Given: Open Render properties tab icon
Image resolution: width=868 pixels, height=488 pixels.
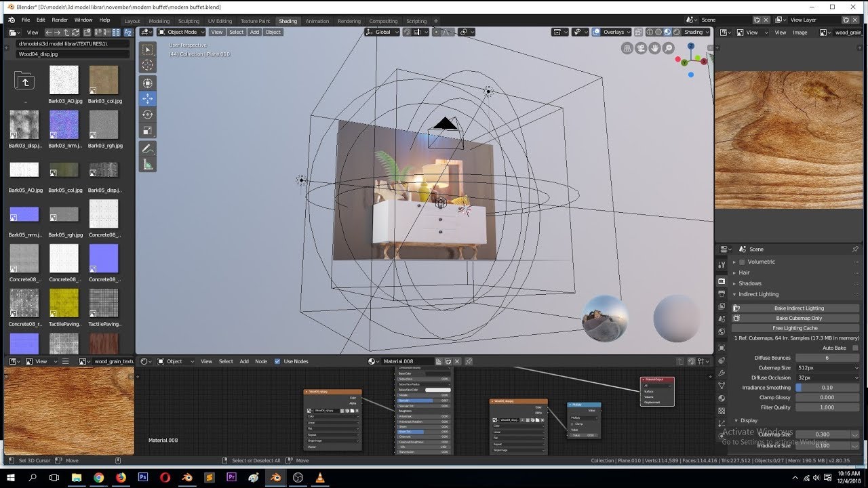Looking at the screenshot, I should coord(722,281).
